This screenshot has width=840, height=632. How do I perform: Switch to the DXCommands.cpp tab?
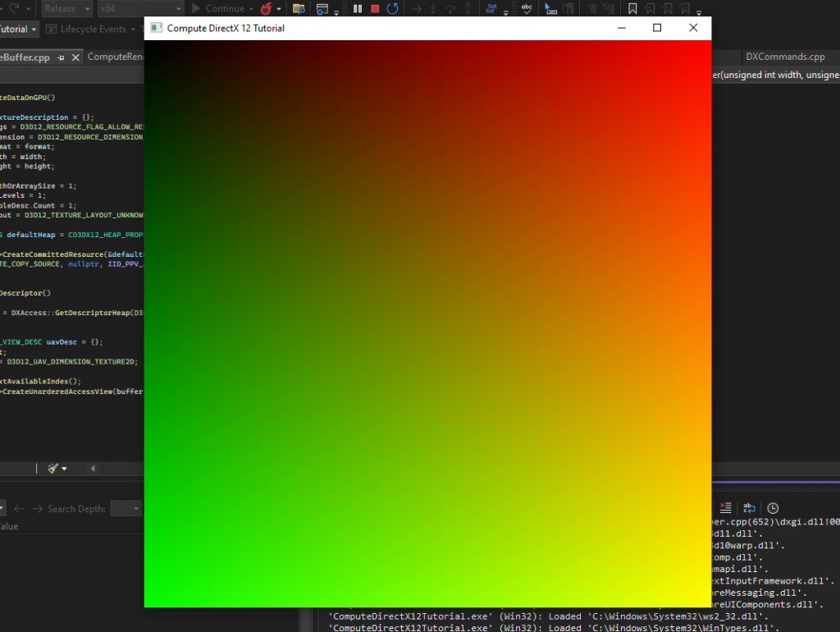coord(785,57)
